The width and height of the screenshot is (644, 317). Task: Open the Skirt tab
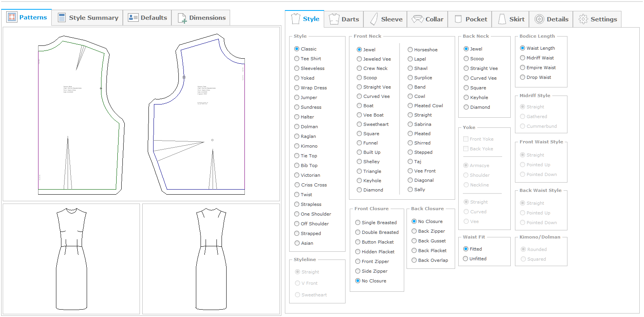(511, 19)
